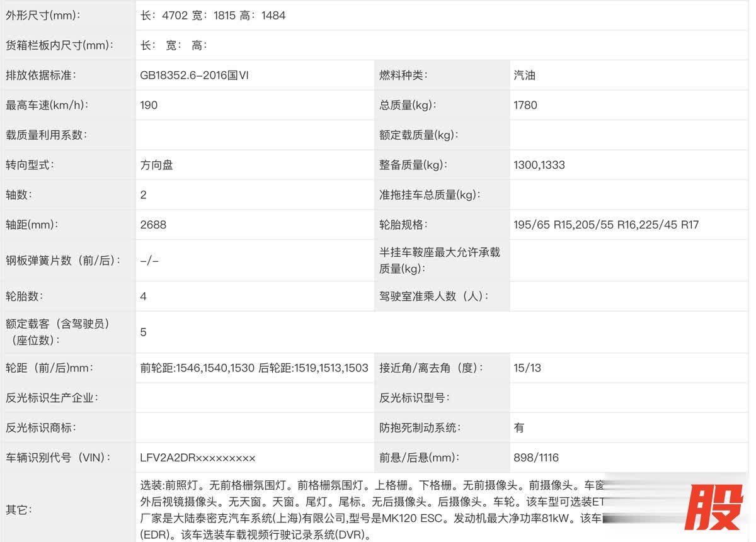Select the track width value 前轮距:1546,1540,1530
This screenshot has height=542, width=756.
click(197, 368)
